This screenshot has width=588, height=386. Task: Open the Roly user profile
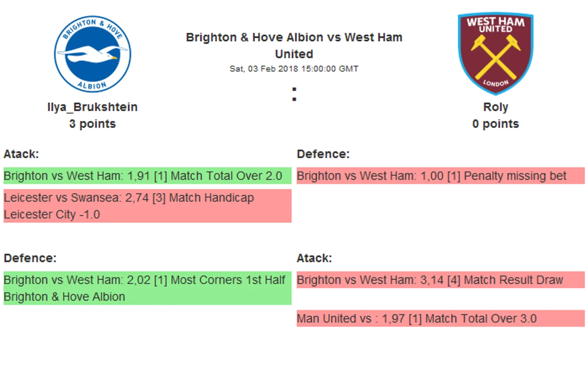coord(495,107)
